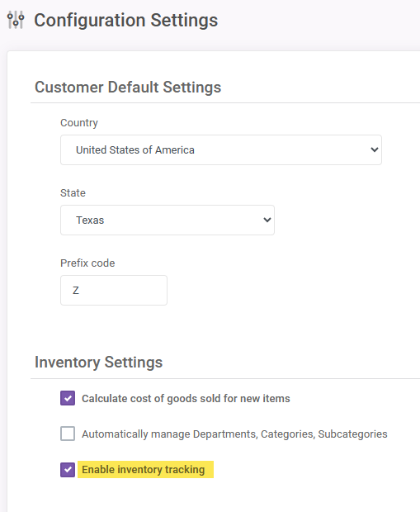Click the configuration sliders icon beside the title
This screenshot has height=512, width=420.
[x=16, y=20]
